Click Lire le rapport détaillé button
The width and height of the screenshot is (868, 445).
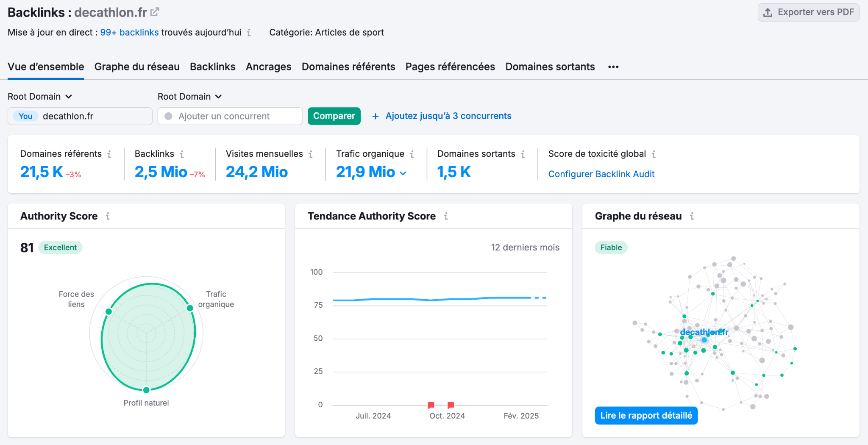click(x=646, y=415)
